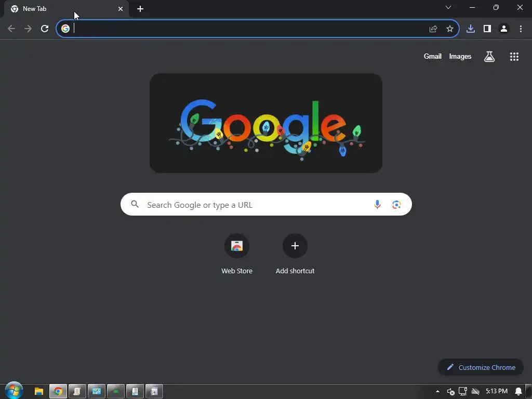Open the tab search chevron
Image resolution: width=532 pixels, height=399 pixels.
[x=448, y=7]
